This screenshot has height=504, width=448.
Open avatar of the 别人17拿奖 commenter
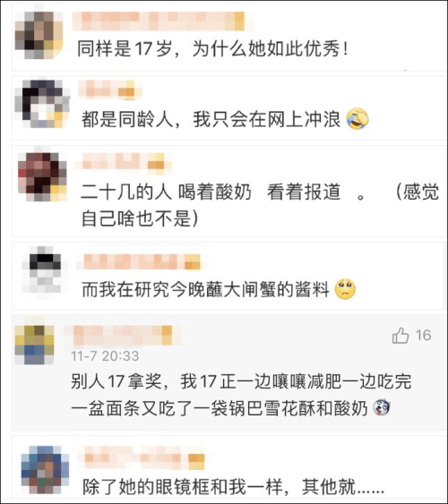[34, 345]
